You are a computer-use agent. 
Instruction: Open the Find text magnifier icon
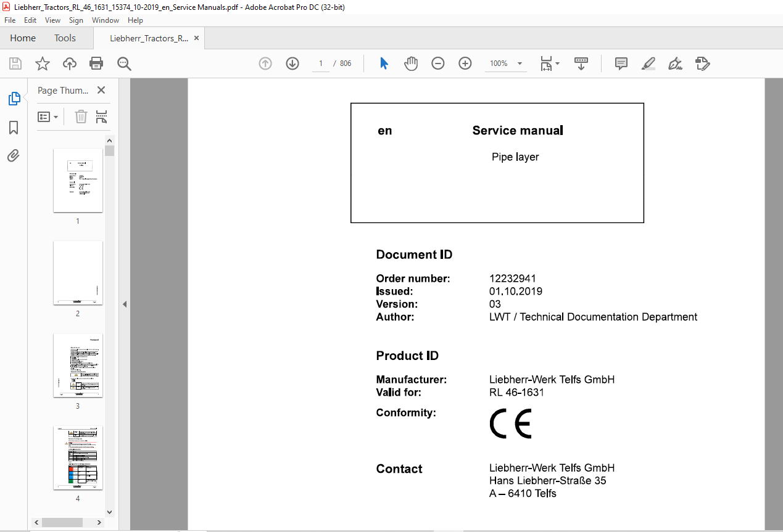pyautogui.click(x=124, y=63)
